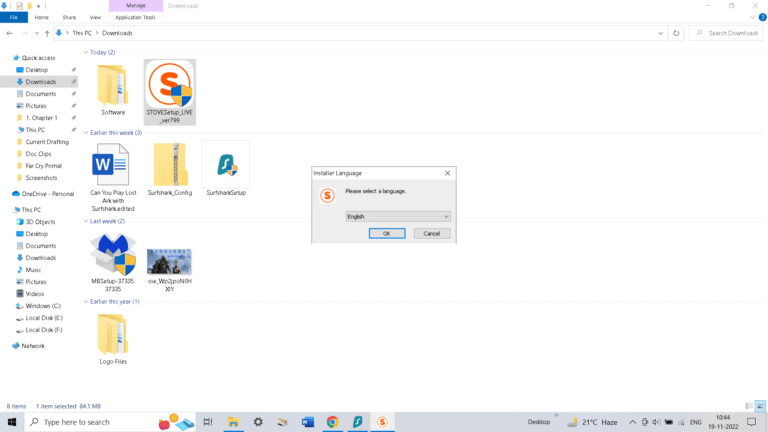Close the Installer Language dialog

(447, 173)
